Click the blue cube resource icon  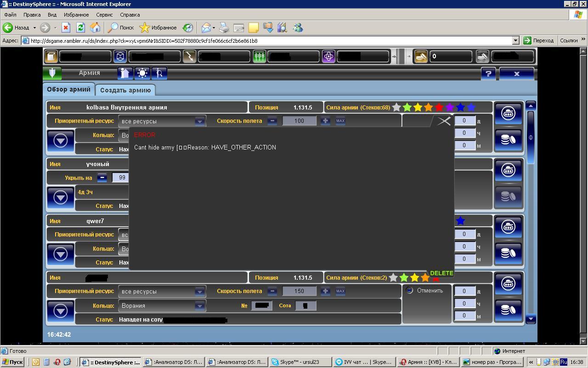pos(120,57)
